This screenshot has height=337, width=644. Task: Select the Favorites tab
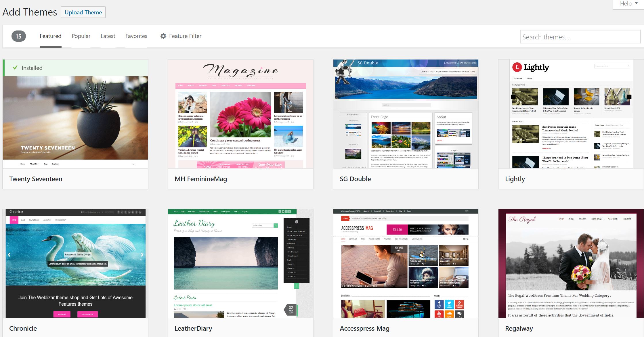[x=136, y=36]
